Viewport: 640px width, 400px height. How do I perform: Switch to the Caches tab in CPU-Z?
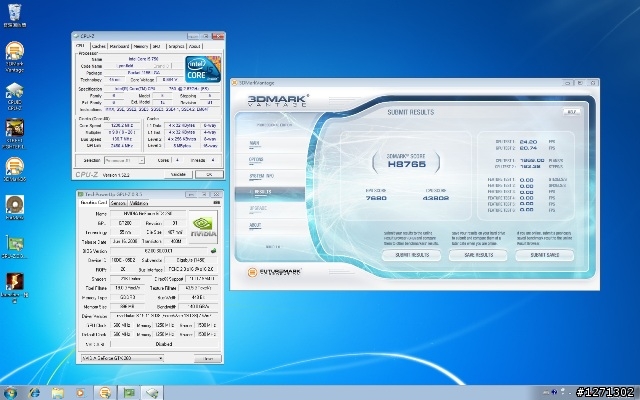point(98,47)
